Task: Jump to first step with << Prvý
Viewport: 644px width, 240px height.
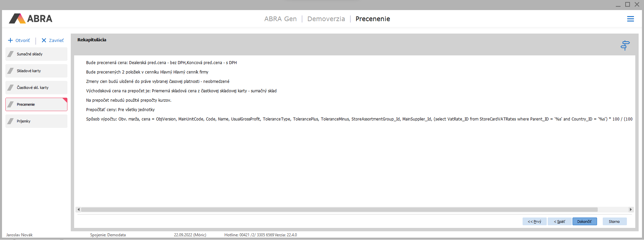Action: (534, 222)
